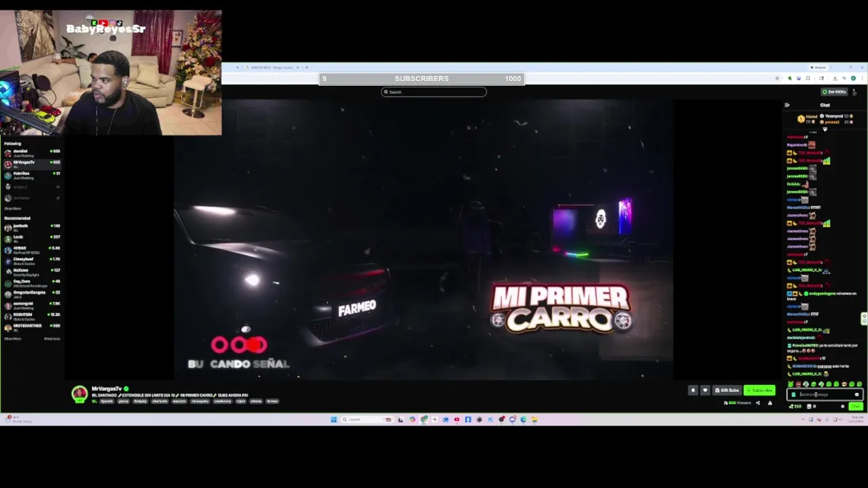Expand Show More under Recommended list
Viewport: 868px width, 488px height.
click(13, 338)
